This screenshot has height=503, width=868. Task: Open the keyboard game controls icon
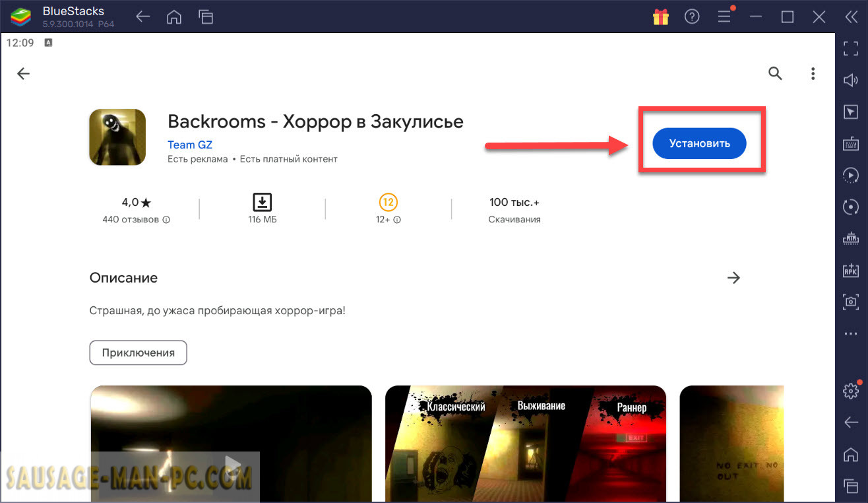click(851, 143)
